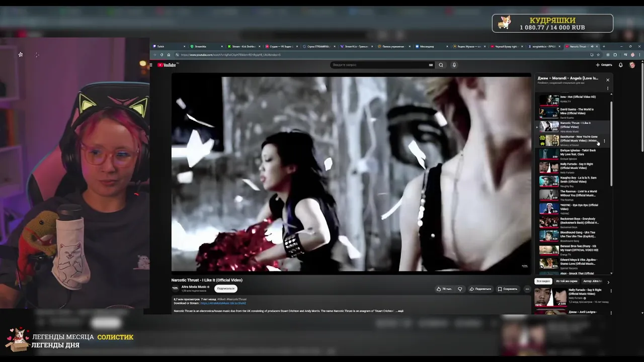644x362 pixels.
Task: Play Inna - Hot from playlist
Action: [x=573, y=99]
